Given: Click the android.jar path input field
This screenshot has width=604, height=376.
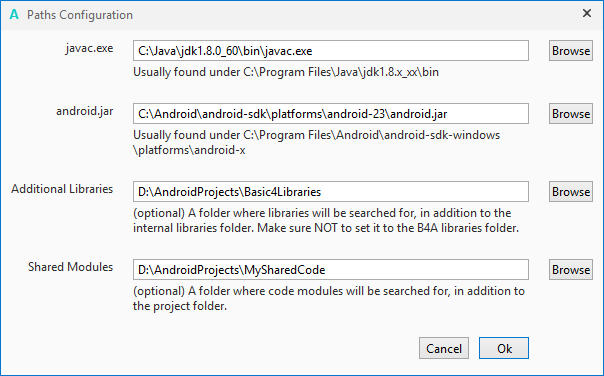Looking at the screenshot, I should (331, 114).
